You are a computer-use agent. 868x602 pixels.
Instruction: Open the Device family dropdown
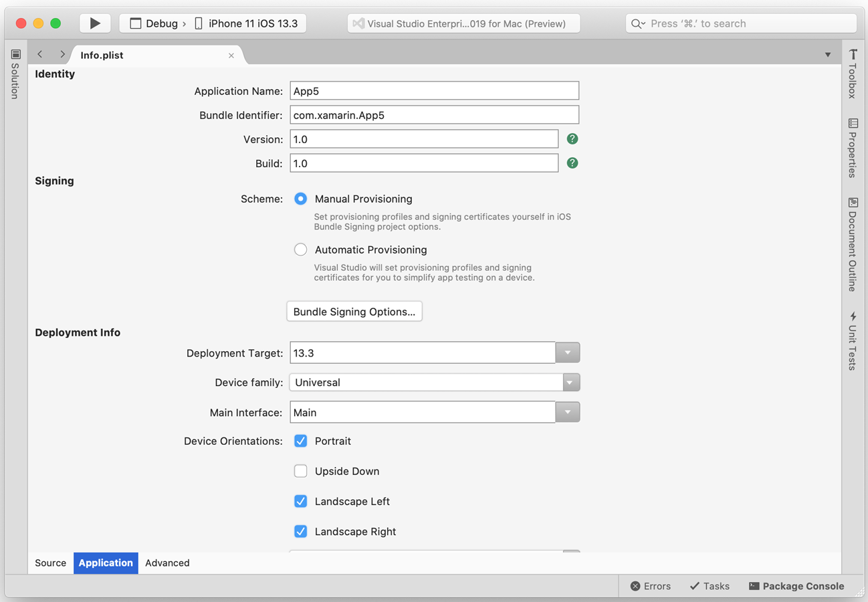[570, 383]
